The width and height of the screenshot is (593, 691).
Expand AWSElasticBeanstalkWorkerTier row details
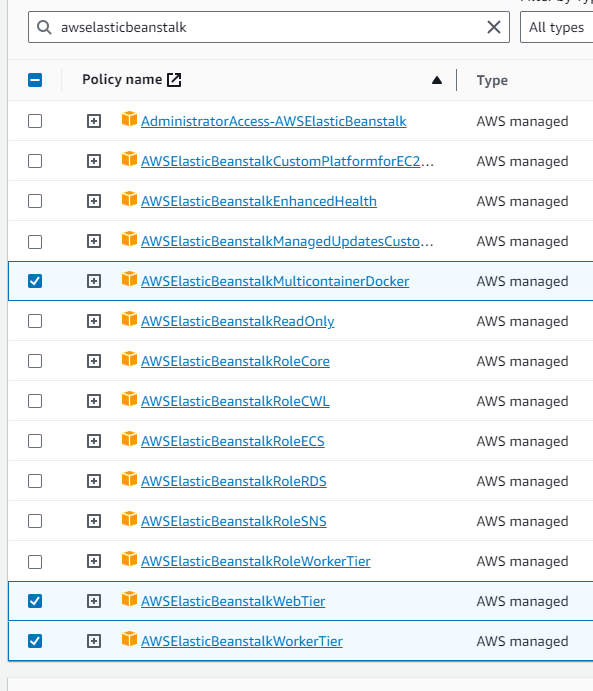94,641
